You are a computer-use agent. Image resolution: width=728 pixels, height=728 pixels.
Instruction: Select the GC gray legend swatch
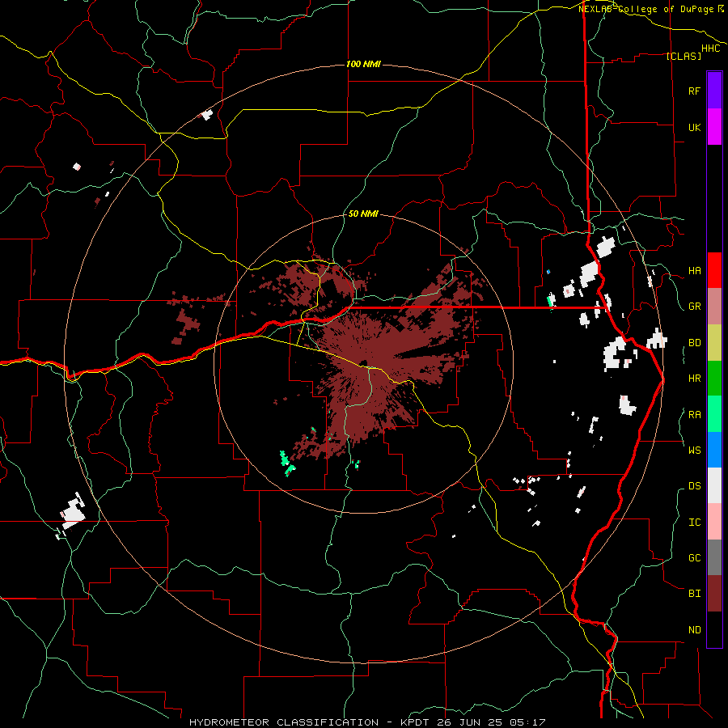[714, 557]
